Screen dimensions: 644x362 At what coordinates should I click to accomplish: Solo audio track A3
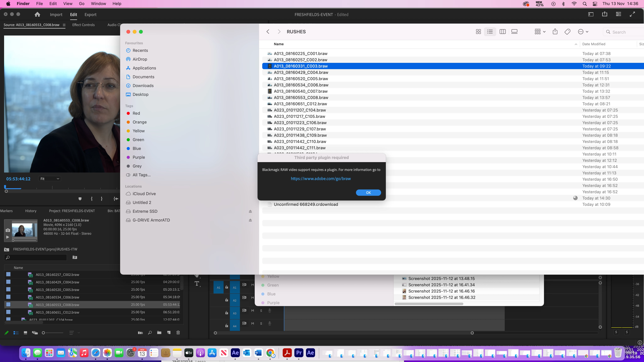[261, 310]
